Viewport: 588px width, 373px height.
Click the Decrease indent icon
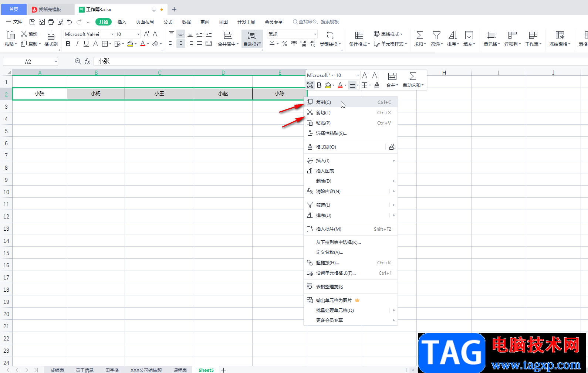(199, 34)
